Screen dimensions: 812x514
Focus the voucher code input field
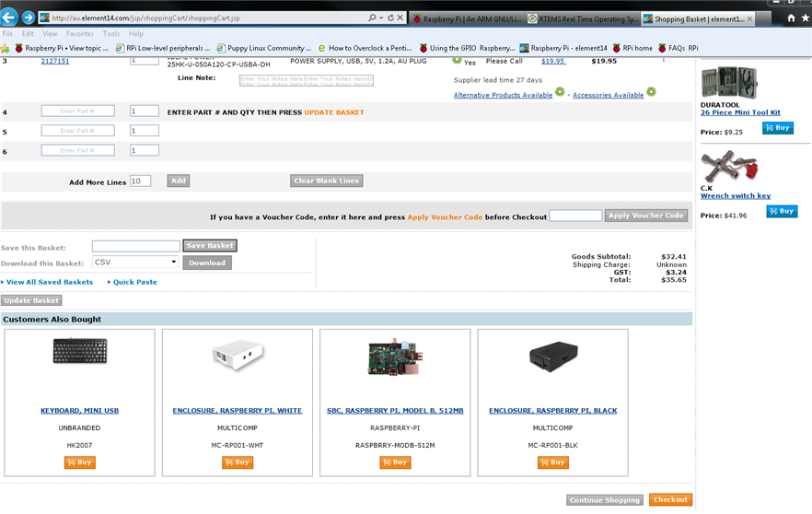point(575,215)
